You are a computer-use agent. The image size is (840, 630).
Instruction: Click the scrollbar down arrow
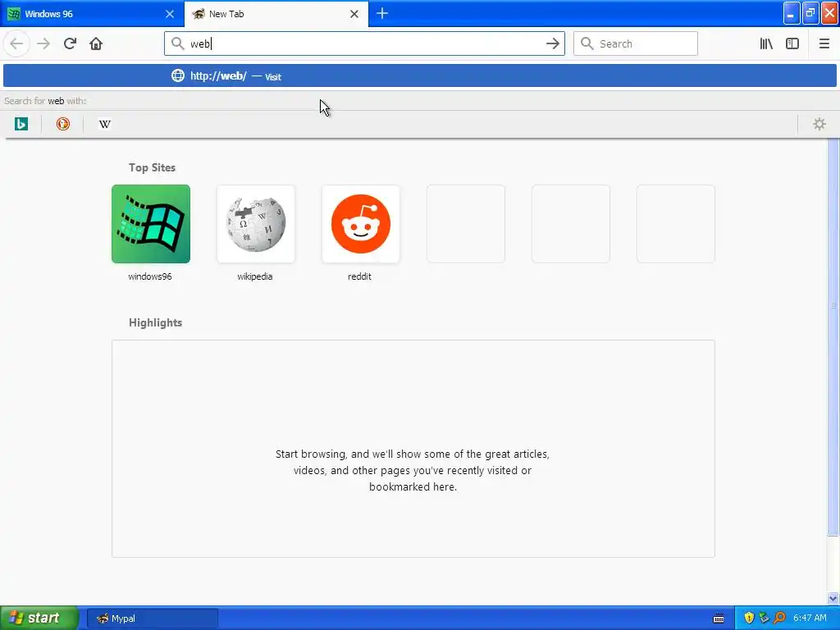[833, 598]
